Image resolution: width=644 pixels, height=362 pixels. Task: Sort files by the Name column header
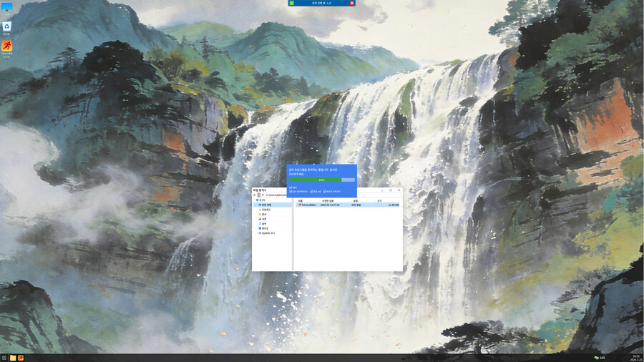[301, 200]
